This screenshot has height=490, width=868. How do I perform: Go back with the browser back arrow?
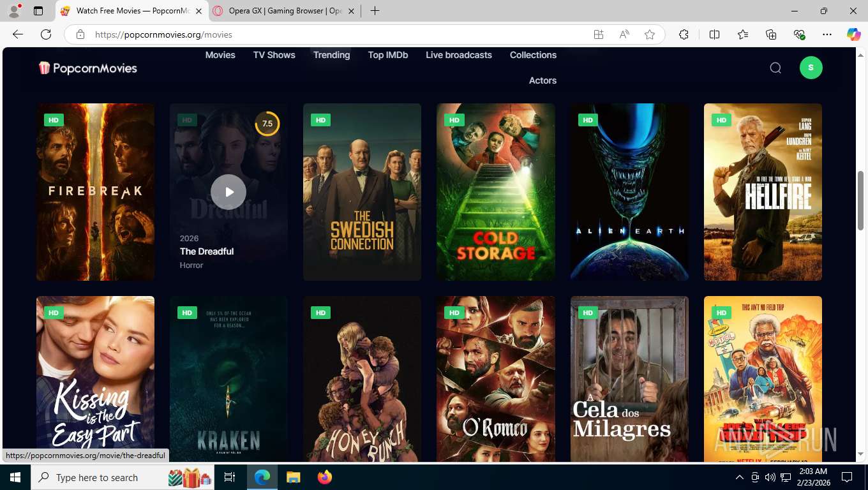coord(18,34)
